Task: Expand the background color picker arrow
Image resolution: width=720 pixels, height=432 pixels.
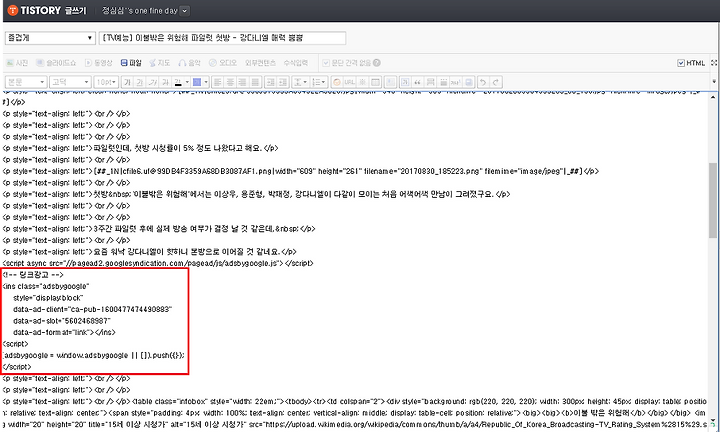Action: (x=206, y=82)
